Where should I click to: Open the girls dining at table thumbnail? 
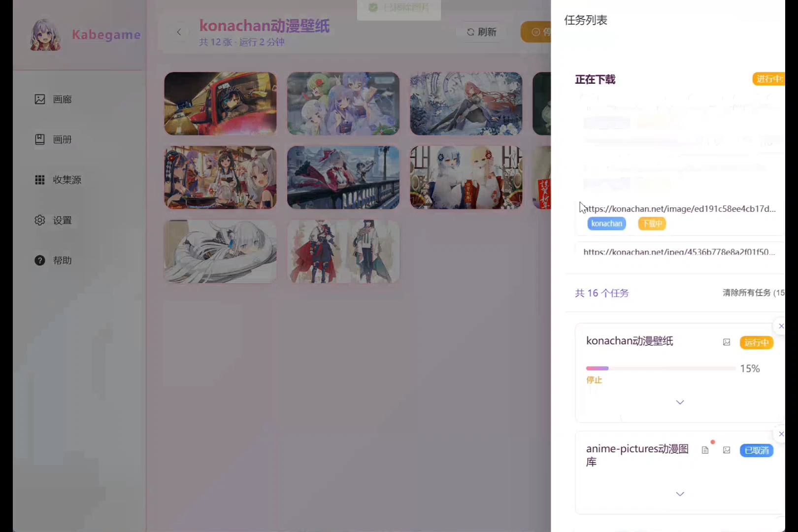click(x=220, y=177)
